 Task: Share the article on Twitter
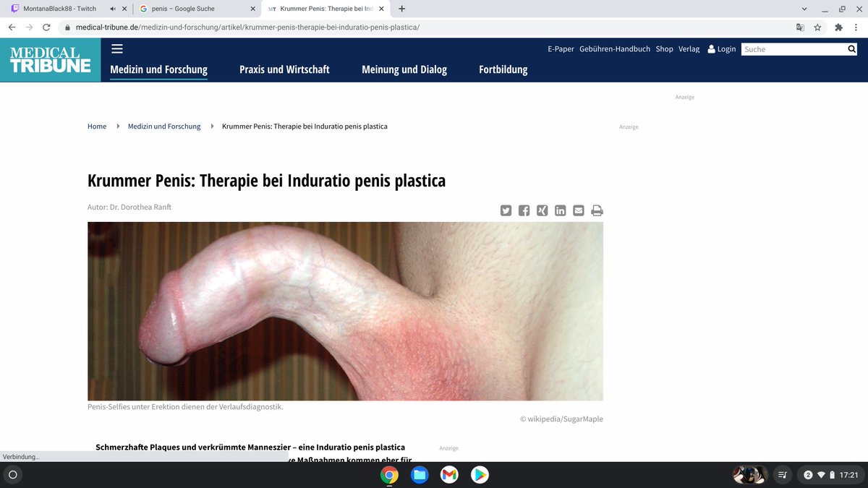coord(506,210)
